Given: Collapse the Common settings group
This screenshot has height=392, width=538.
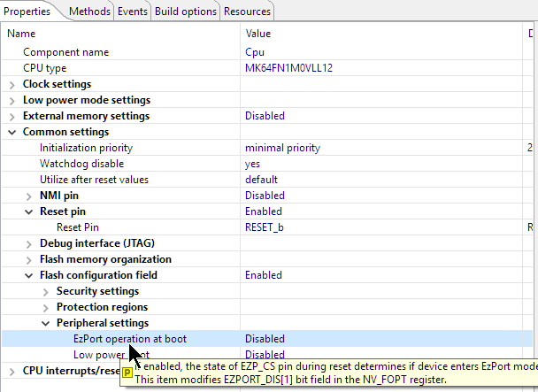Looking at the screenshot, I should (12, 132).
